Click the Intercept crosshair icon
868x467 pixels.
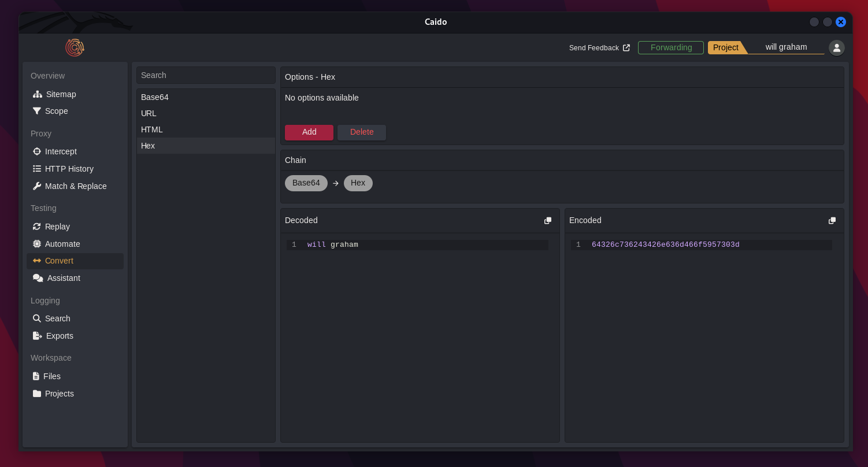point(37,151)
